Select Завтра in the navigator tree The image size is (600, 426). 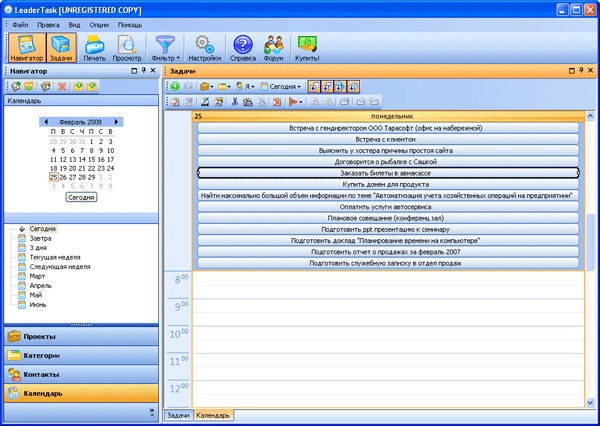pyautogui.click(x=40, y=238)
